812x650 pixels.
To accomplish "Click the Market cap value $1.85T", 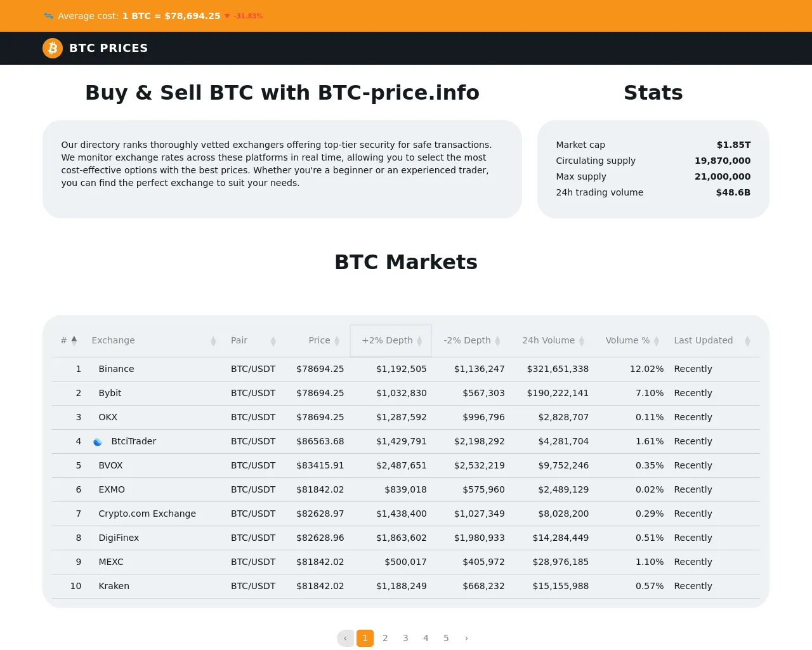I will (x=733, y=145).
